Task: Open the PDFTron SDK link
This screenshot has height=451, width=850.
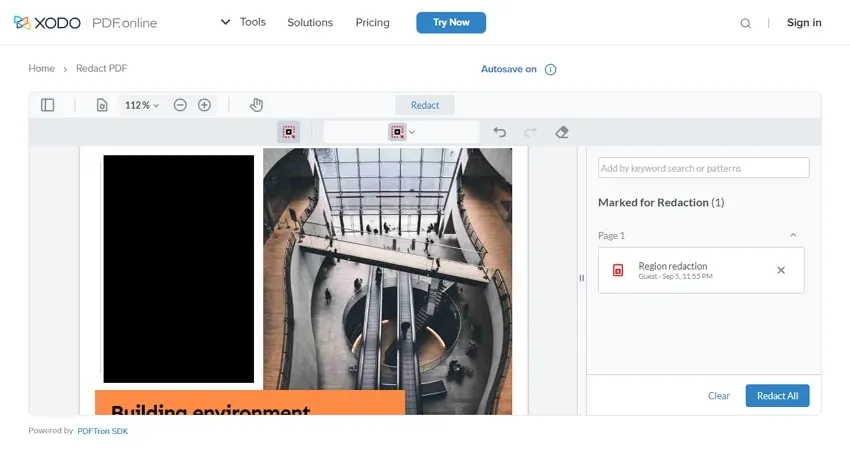Action: (x=102, y=431)
